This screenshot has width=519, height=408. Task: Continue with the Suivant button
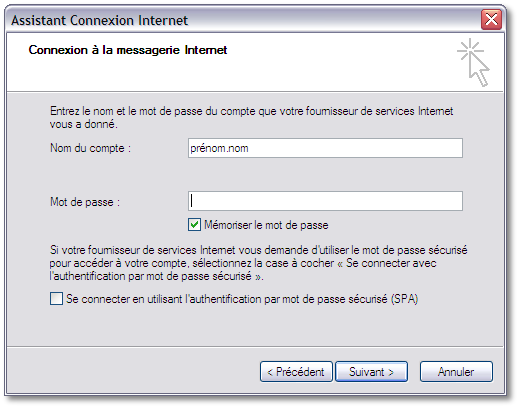371,372
